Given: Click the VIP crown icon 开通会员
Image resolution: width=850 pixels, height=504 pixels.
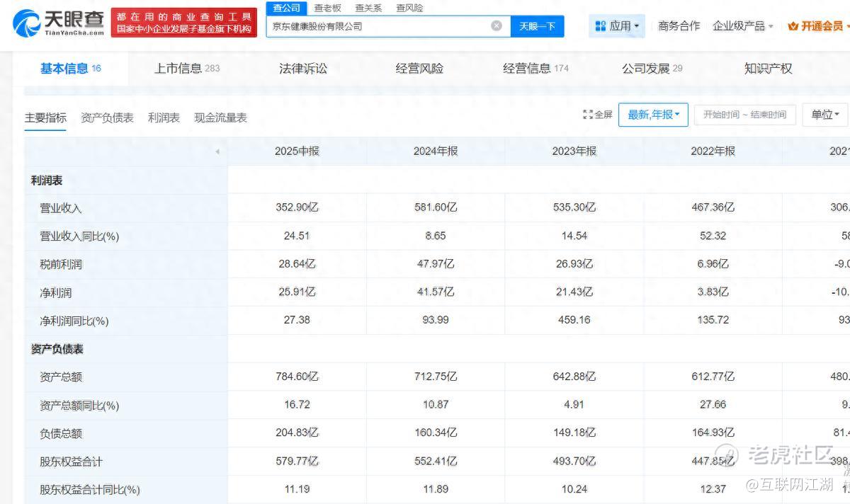Looking at the screenshot, I should click(793, 26).
